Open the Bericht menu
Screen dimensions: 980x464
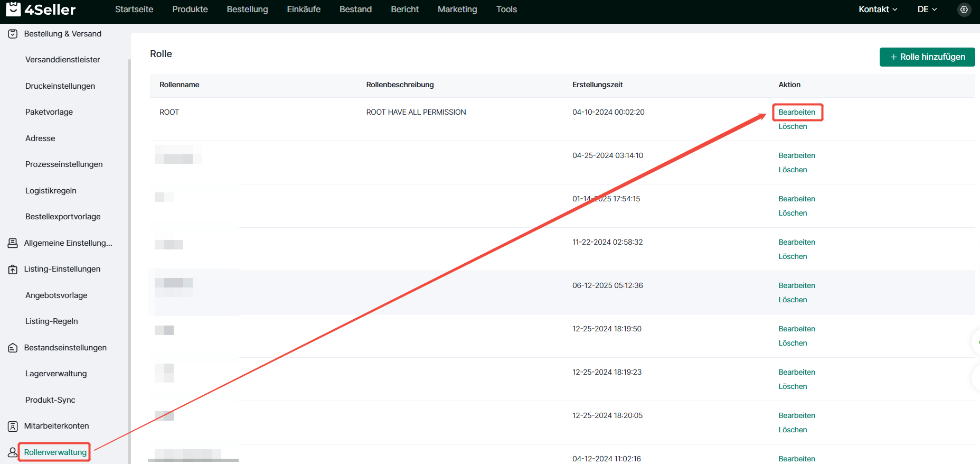click(x=404, y=10)
